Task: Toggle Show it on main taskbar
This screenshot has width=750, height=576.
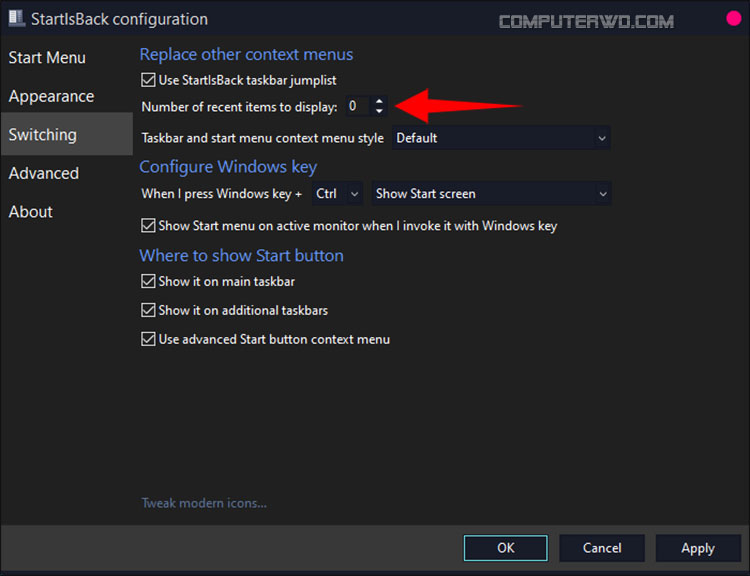Action: (x=148, y=281)
